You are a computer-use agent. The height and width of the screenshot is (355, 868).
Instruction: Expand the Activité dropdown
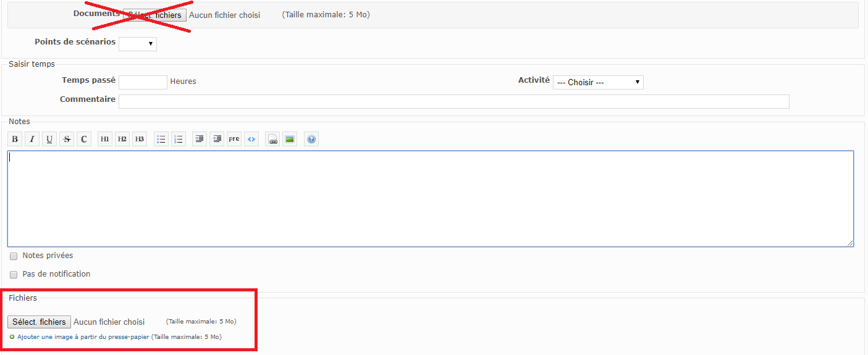pyautogui.click(x=598, y=82)
